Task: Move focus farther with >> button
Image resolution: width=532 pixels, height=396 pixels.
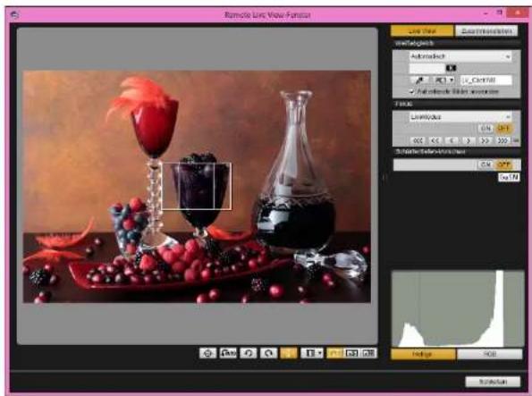Action: [x=486, y=140]
